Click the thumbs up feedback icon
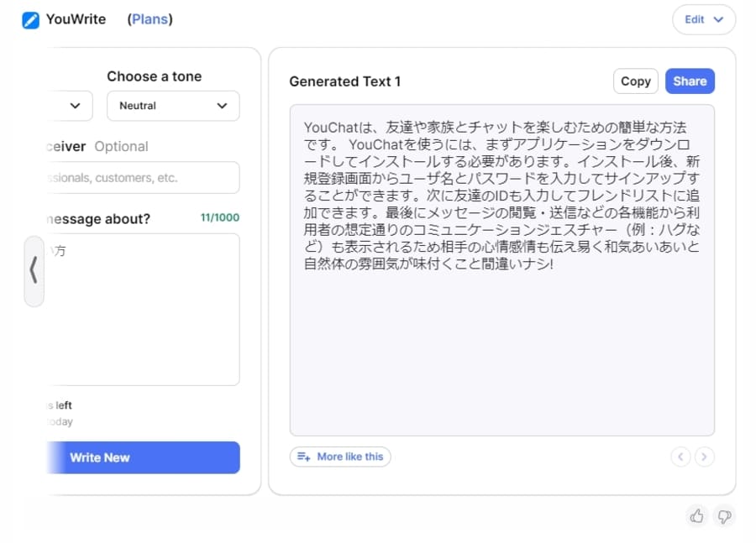 pos(696,516)
